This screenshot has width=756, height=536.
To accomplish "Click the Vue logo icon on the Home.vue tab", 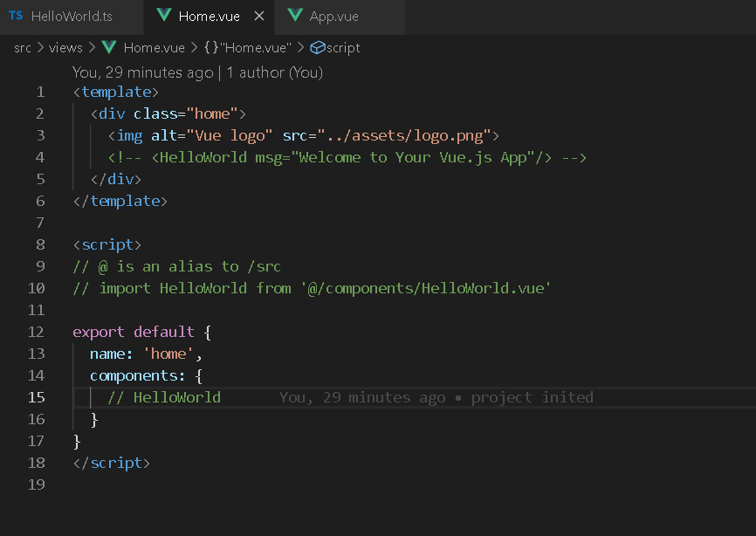I will click(165, 15).
